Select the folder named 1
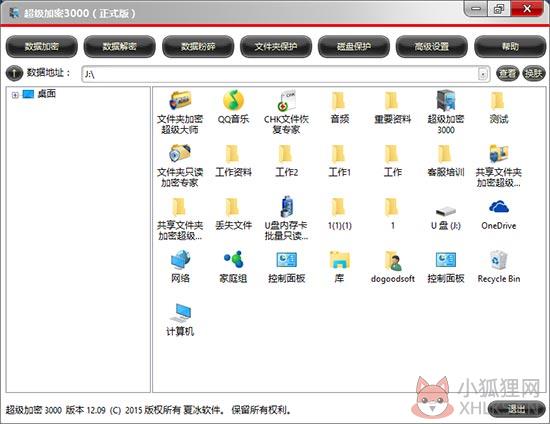Image resolution: width=550 pixels, height=424 pixels. (392, 214)
